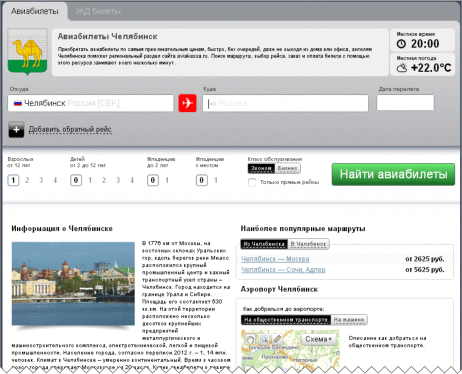Select the map ruler measure tool

pos(277,340)
